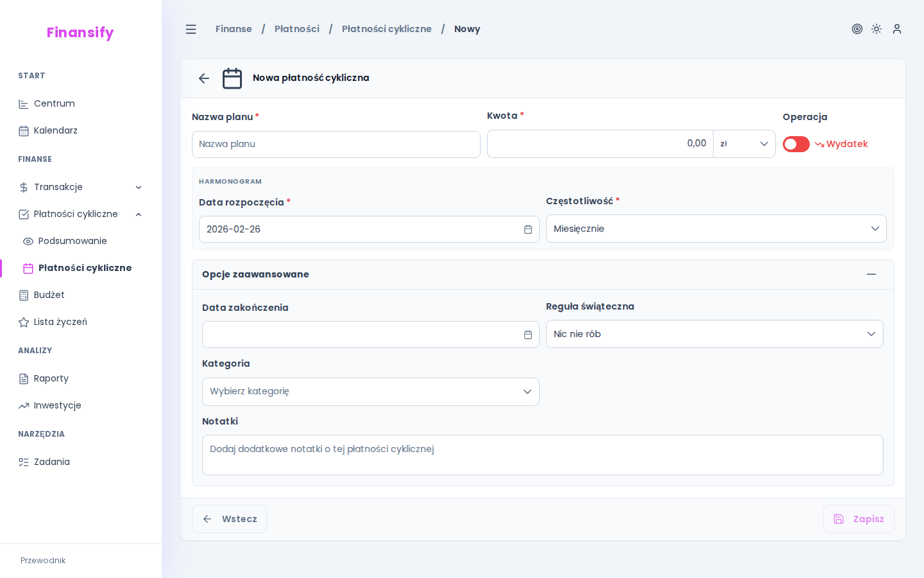Collapse the Opcje zaawansowane section
Image resolution: width=924 pixels, height=578 pixels.
pos(871,274)
